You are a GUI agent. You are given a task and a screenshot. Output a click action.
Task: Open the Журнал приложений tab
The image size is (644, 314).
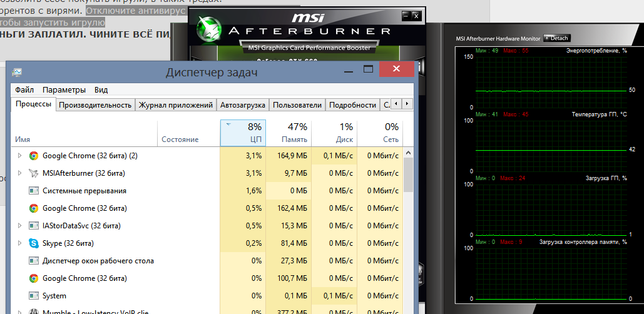pos(175,105)
